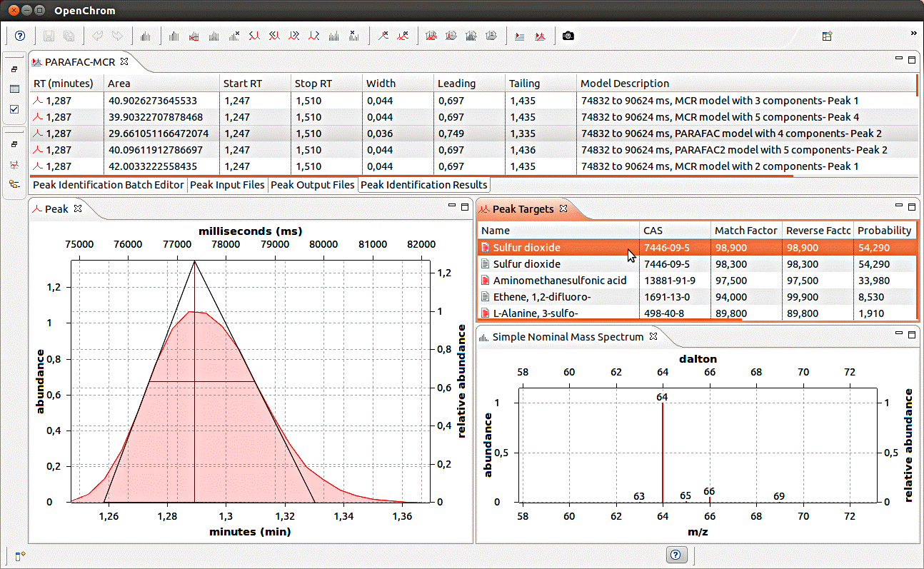Select highlighted Sulfur dioxide row with match 98,900
This screenshot has width=924, height=569.
[696, 248]
